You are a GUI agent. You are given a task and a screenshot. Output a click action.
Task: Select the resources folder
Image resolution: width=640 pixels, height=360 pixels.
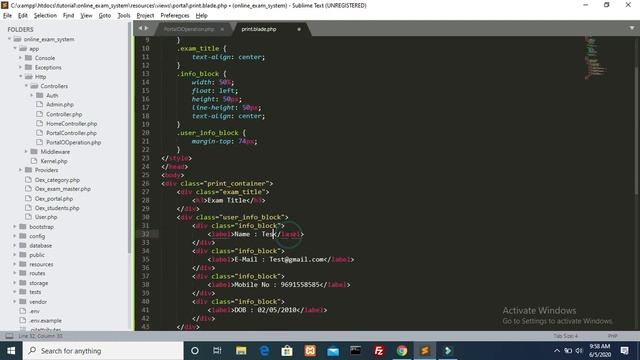pyautogui.click(x=41, y=264)
